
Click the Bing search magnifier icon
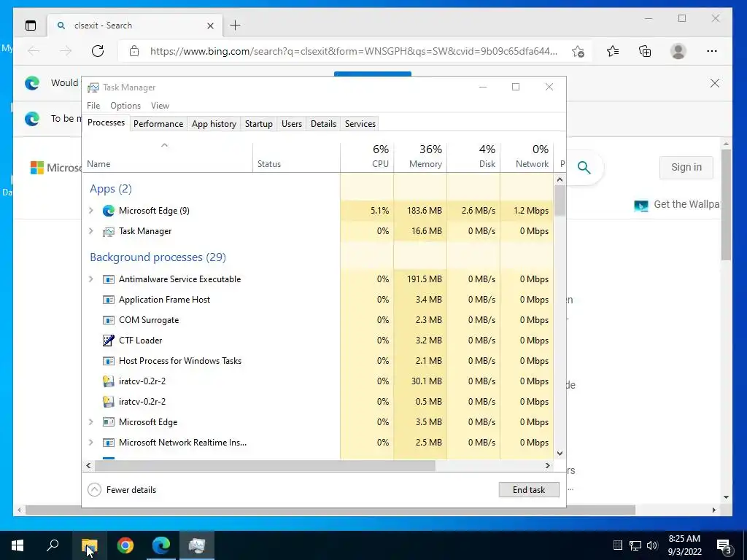(x=584, y=168)
